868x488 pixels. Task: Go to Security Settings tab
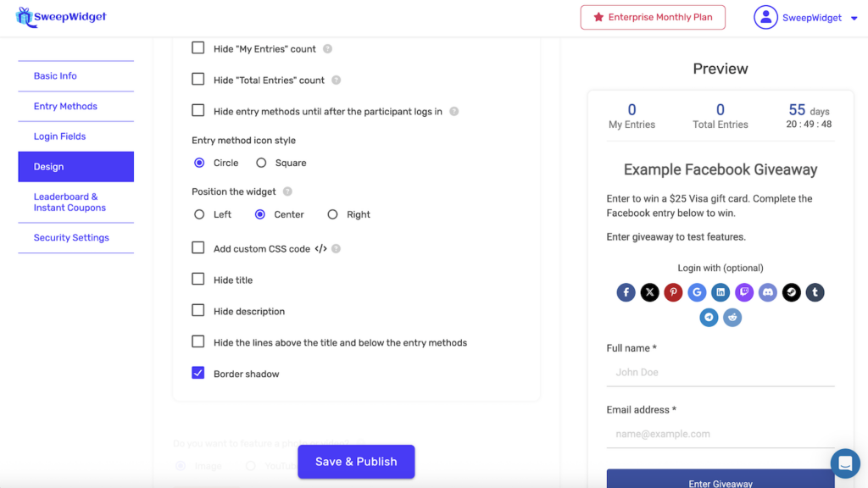pyautogui.click(x=71, y=237)
